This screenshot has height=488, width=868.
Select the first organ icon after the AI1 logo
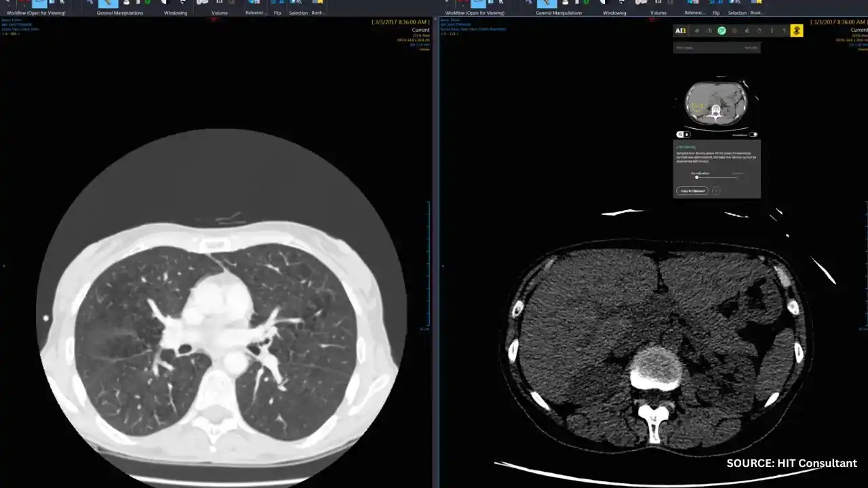697,30
